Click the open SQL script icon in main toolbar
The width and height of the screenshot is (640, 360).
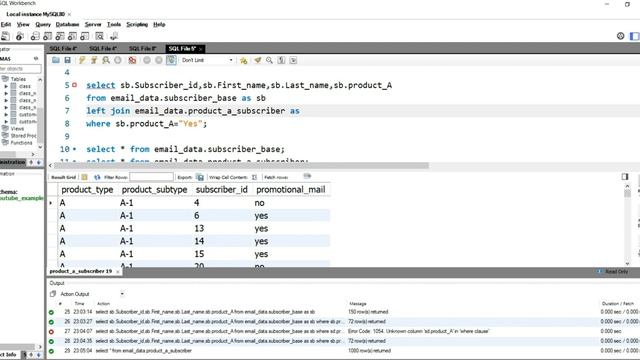coord(20,36)
